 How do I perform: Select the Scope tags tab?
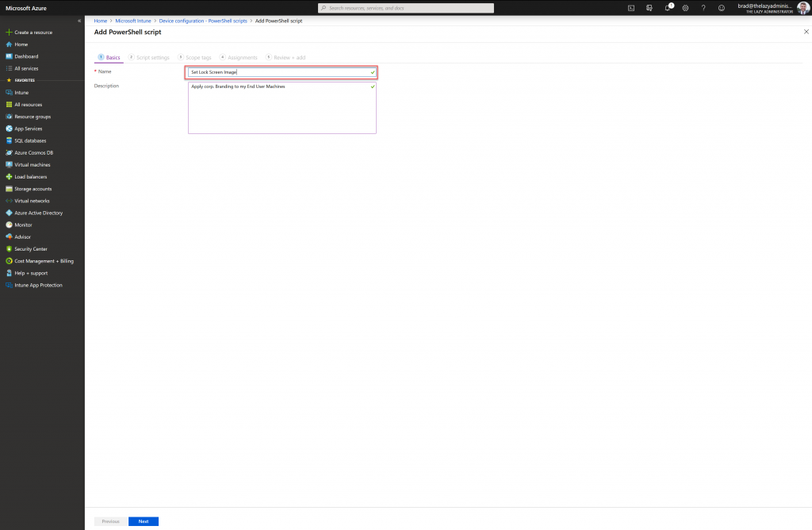[195, 57]
